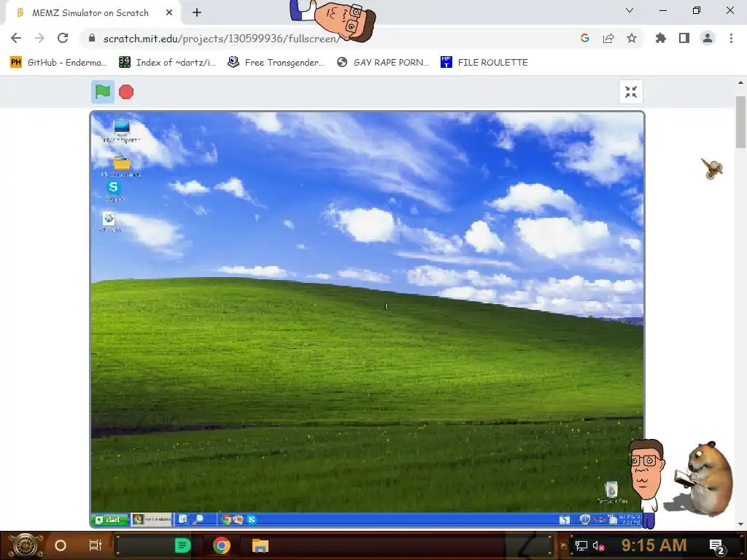Click the magnifier icon in XP quick launch
This screenshot has width=747, height=560.
pos(198,519)
